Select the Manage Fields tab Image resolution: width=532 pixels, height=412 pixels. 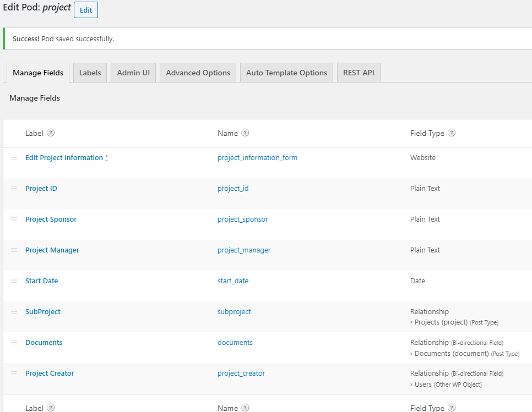pyautogui.click(x=37, y=72)
